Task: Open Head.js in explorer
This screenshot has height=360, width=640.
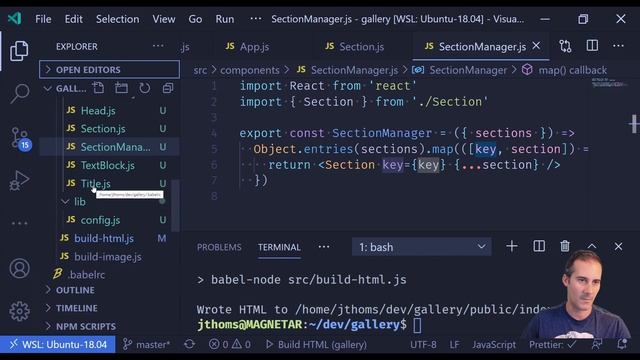Action: point(98,111)
